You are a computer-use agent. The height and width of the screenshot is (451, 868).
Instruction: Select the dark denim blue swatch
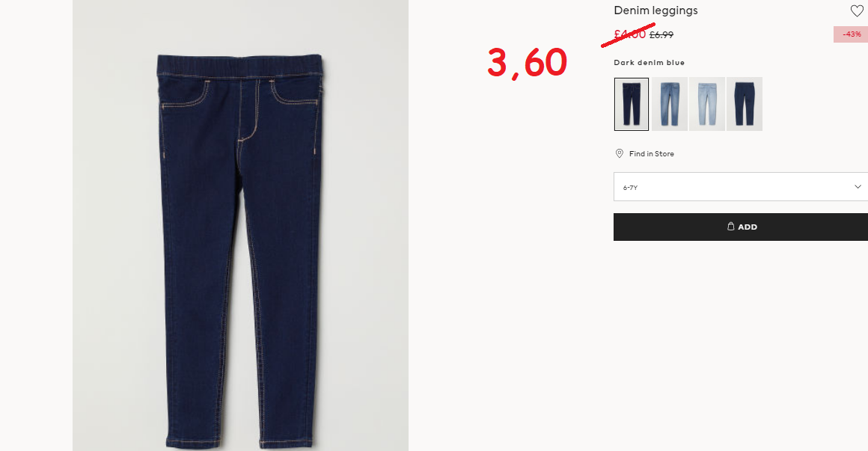tap(632, 104)
